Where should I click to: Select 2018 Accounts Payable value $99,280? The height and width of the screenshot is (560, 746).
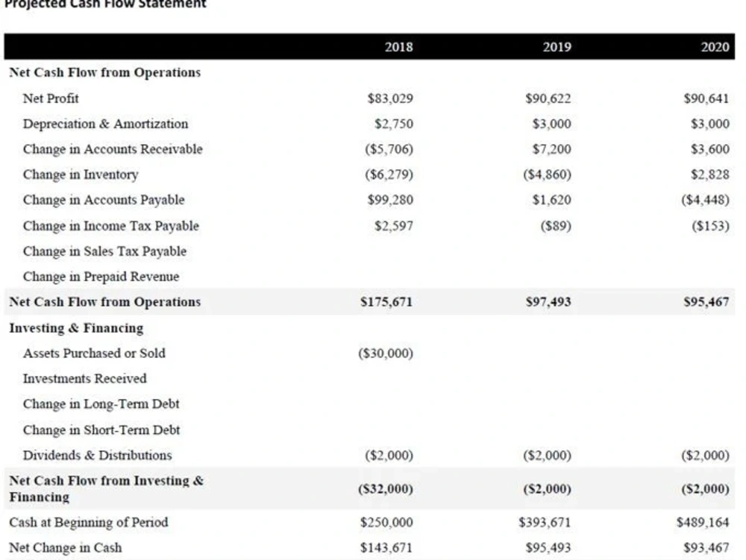(390, 200)
